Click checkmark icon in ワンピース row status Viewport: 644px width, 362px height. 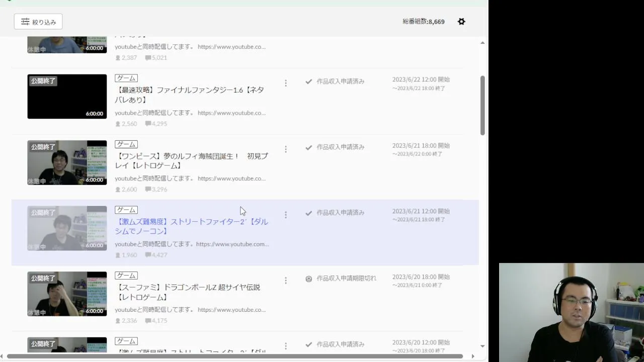[x=309, y=147]
